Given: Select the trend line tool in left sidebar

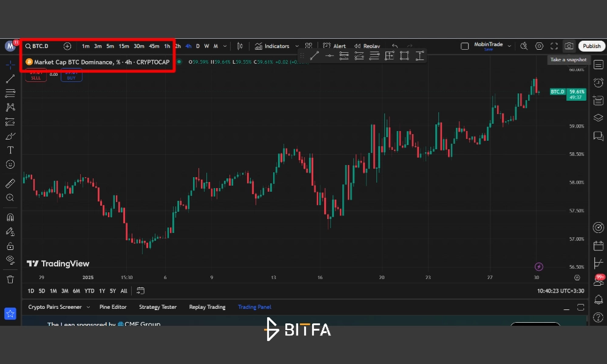Looking at the screenshot, I should click(10, 79).
